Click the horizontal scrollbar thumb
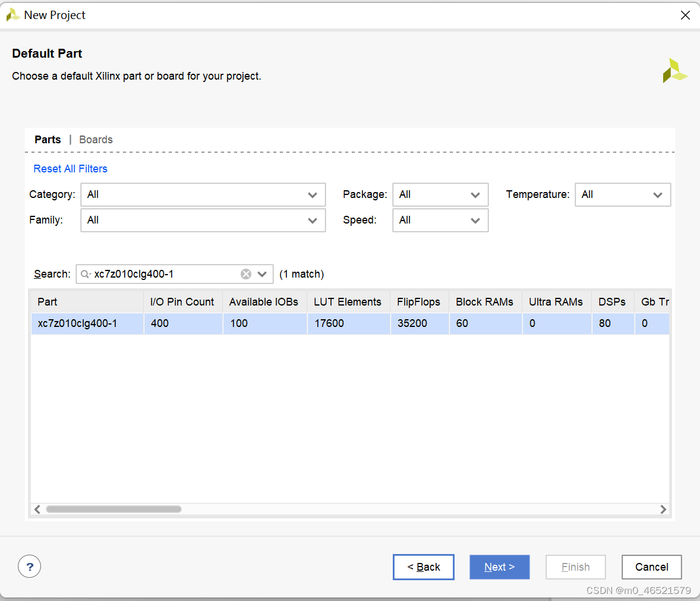This screenshot has height=601, width=700. [114, 509]
